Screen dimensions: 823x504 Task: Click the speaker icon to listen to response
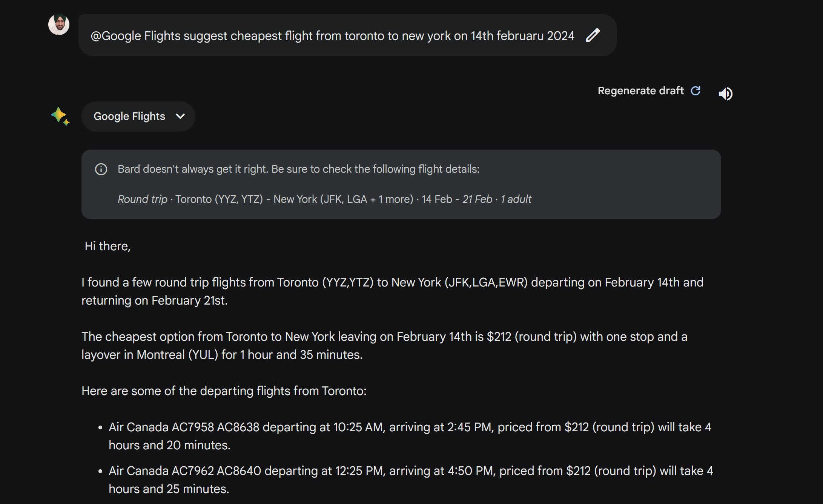(x=725, y=93)
